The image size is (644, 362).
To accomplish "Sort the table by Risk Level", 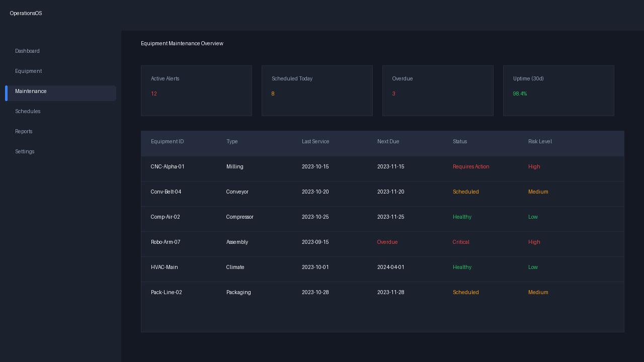I will click(x=540, y=141).
